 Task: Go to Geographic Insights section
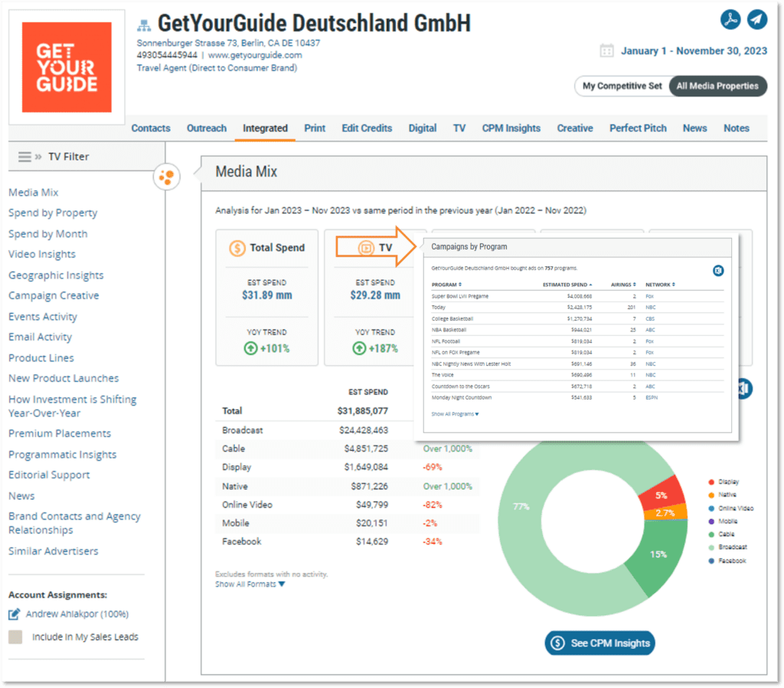click(56, 276)
